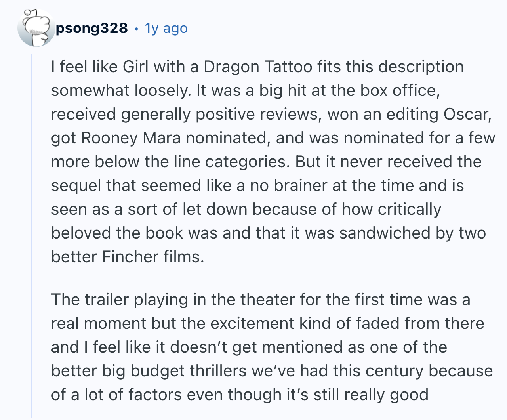Click the name 'Rooney Mara' in the text
Image resolution: width=507 pixels, height=420 pixels.
[131, 138]
